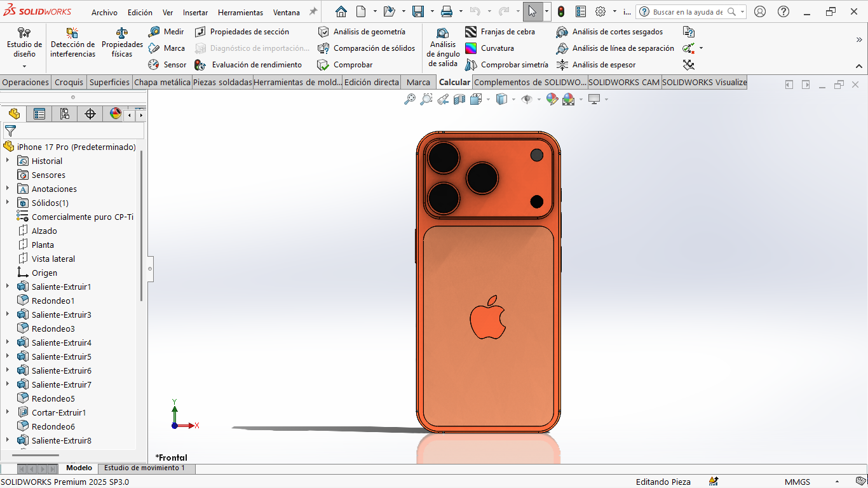This screenshot has height=488, width=868.
Task: Click Zoom to area magnifier icon
Action: [x=426, y=99]
